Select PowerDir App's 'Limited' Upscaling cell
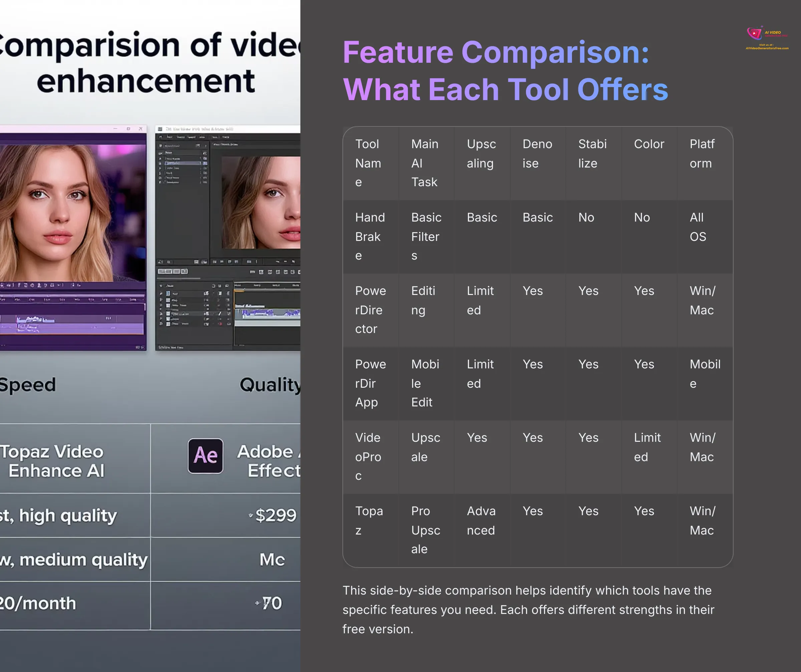 pos(482,383)
